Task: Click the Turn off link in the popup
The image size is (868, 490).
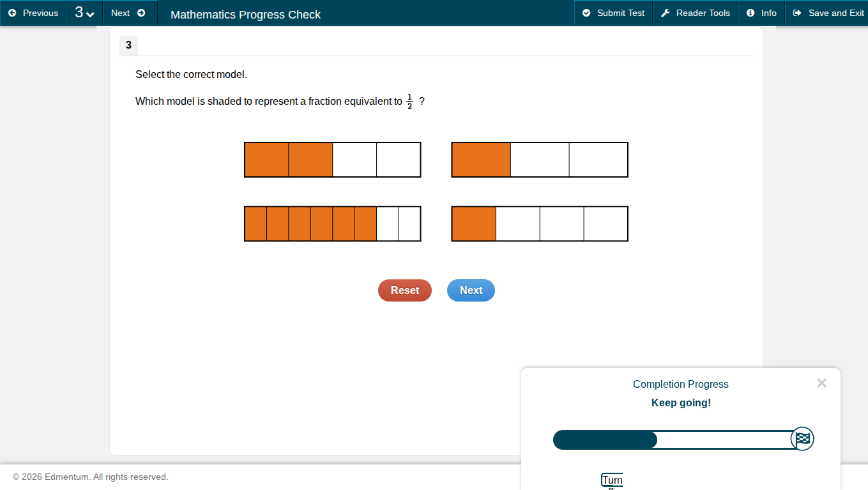Action: coord(611,480)
